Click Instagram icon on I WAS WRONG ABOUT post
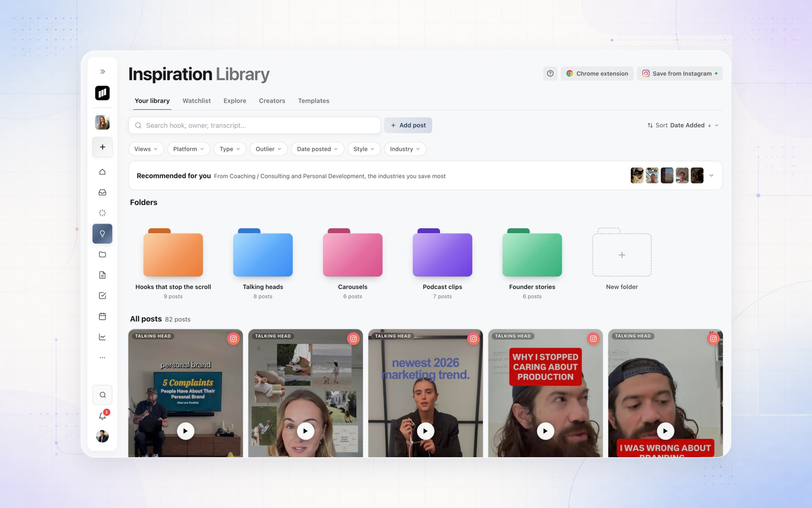This screenshot has width=812, height=508. [714, 339]
